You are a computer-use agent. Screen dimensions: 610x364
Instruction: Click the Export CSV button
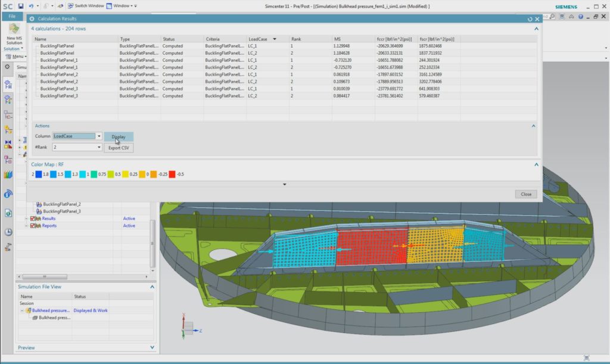coord(118,147)
